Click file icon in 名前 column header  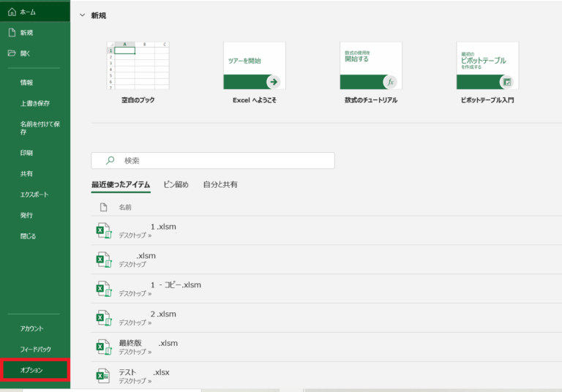[x=103, y=208]
